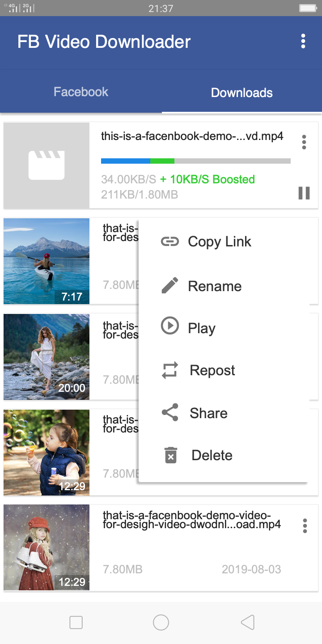Click the this-is-a-facenbook-demo filename
This screenshot has height=644, width=322.
point(192,136)
